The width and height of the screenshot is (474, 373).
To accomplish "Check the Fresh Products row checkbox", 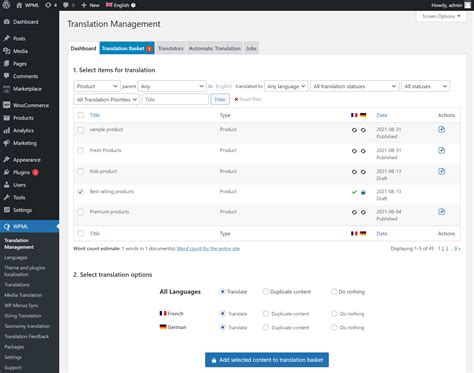I will [x=80, y=151].
